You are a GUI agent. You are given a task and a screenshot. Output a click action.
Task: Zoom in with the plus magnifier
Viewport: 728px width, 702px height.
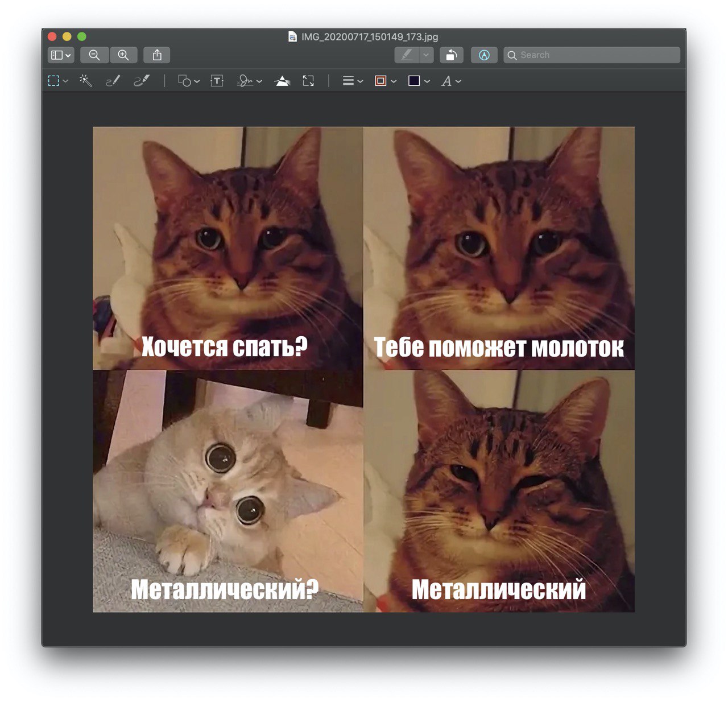click(x=123, y=55)
